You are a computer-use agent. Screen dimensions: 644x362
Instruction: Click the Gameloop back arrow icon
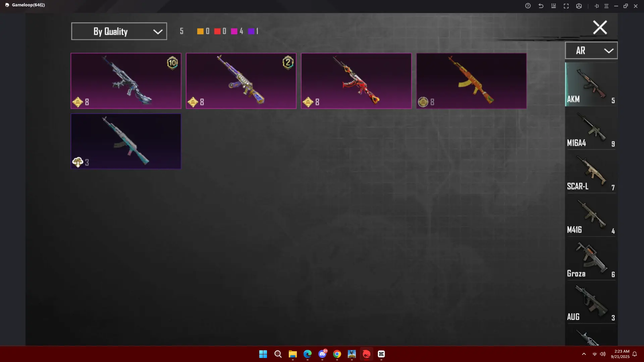click(541, 6)
